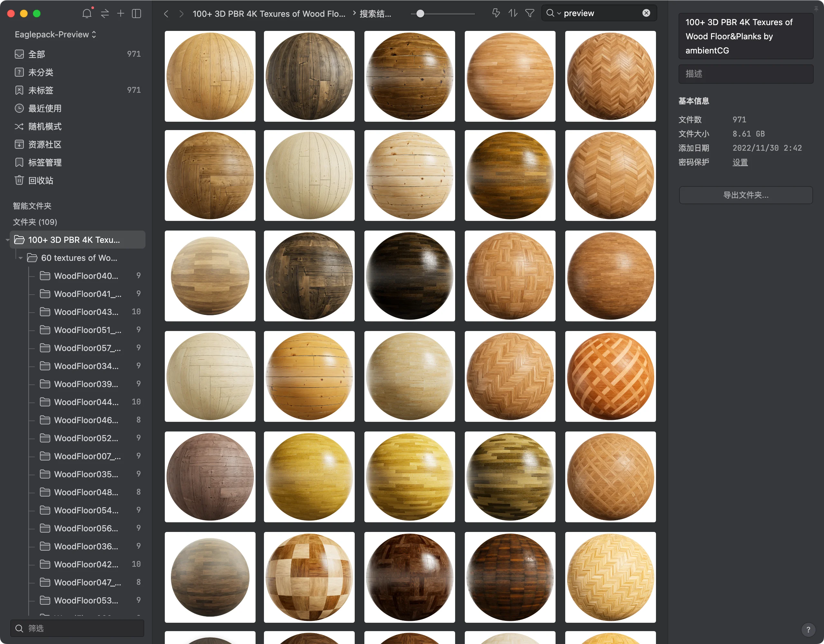Image resolution: width=824 pixels, height=644 pixels.
Task: Select the orange lattice-pattern sphere thumbnail
Action: [610, 376]
